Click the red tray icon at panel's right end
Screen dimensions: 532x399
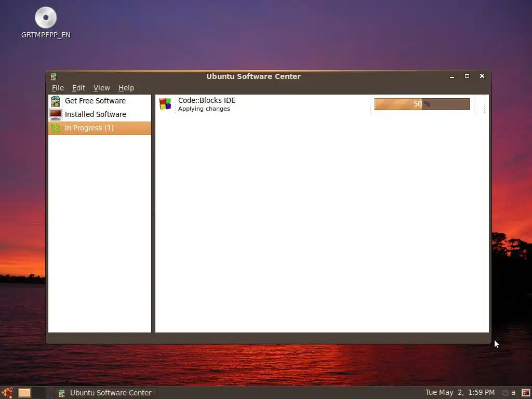526,393
